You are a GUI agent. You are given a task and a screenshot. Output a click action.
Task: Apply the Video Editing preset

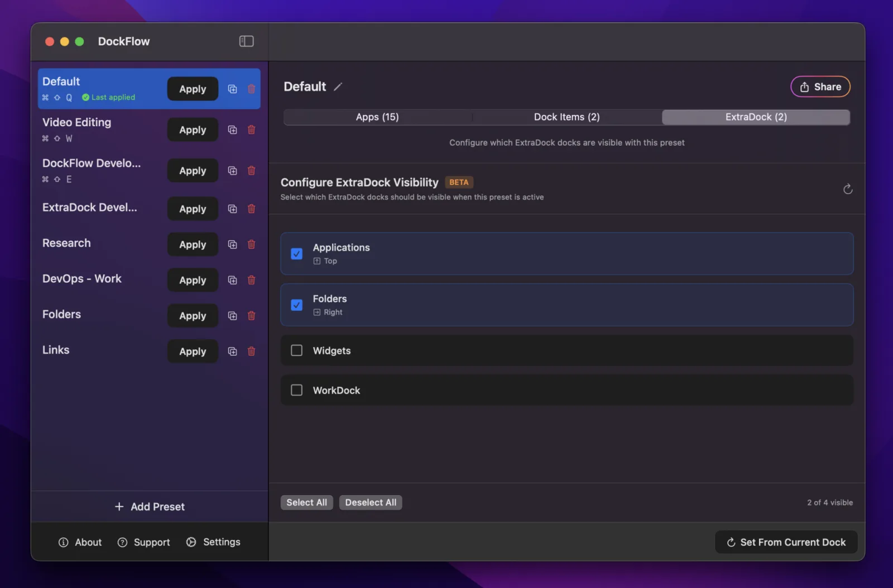193,130
